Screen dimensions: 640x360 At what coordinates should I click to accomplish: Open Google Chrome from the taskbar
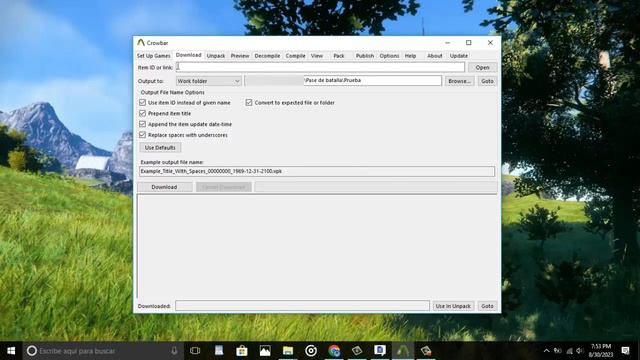(x=334, y=351)
